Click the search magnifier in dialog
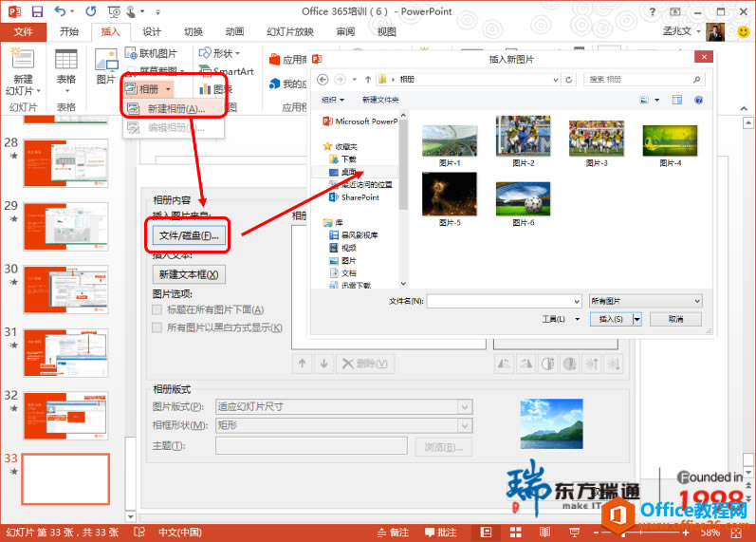This screenshot has width=756, height=542. tap(696, 80)
